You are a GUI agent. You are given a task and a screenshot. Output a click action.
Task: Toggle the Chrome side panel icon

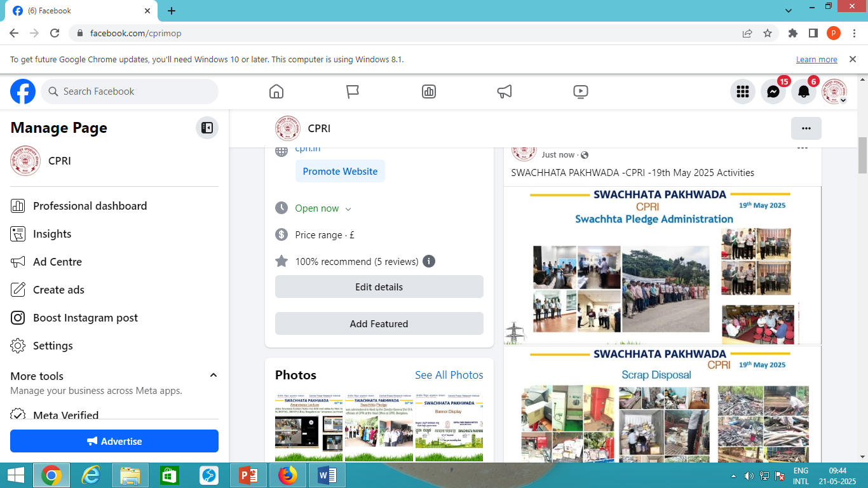[x=813, y=33]
